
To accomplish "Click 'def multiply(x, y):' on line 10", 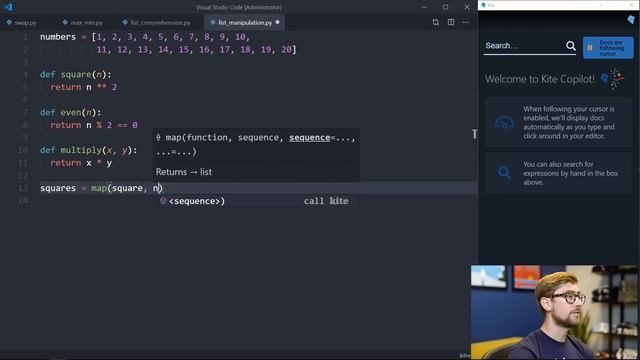I will (x=89, y=150).
